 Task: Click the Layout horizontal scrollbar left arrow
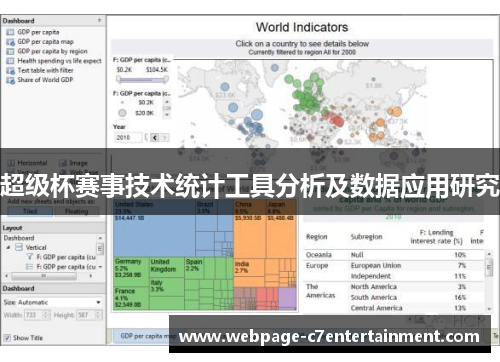tap(7, 276)
